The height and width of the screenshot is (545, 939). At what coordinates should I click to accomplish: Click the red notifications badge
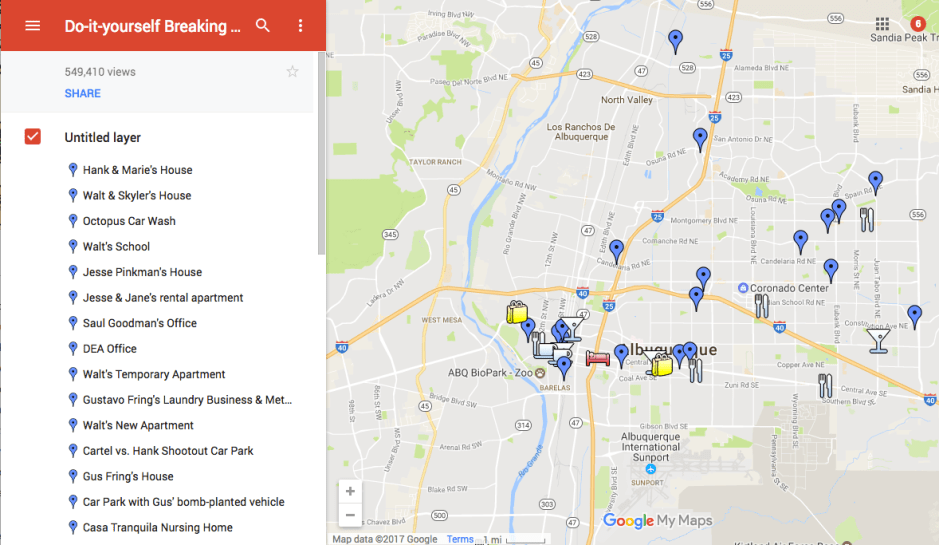tap(917, 24)
